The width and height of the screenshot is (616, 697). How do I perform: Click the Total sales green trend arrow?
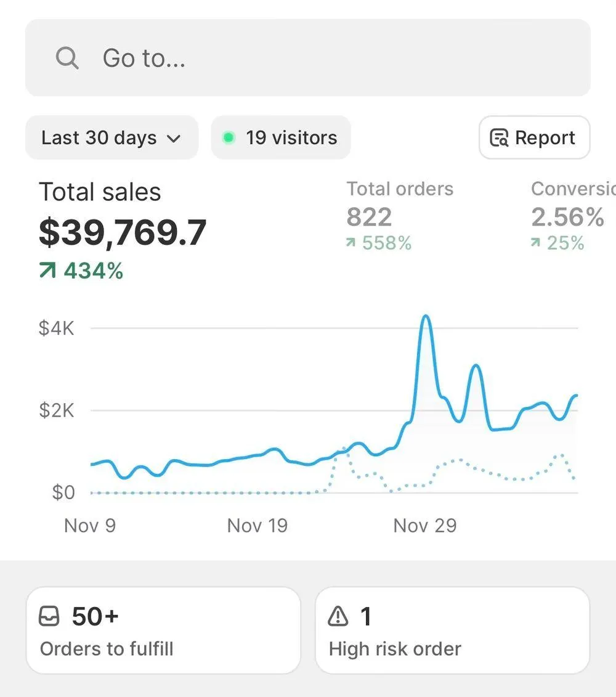pos(47,271)
